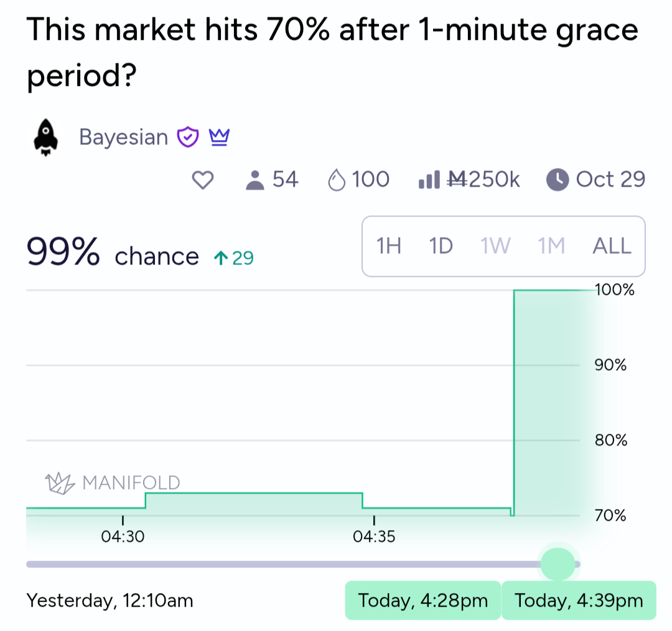This screenshot has height=631, width=672.
Task: Like the market with the heart icon
Action: (x=202, y=180)
